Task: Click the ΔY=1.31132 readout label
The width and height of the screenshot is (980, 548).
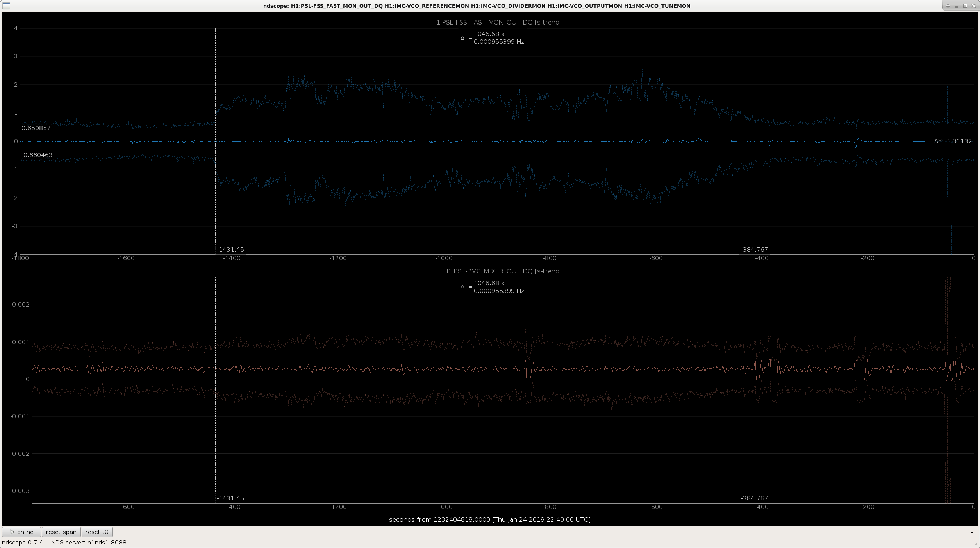Action: [x=953, y=141]
